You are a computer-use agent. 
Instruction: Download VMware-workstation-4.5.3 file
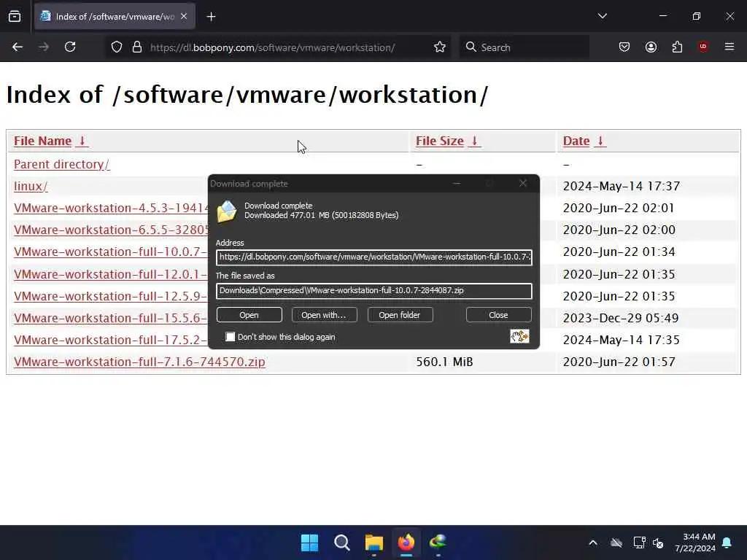(x=111, y=208)
